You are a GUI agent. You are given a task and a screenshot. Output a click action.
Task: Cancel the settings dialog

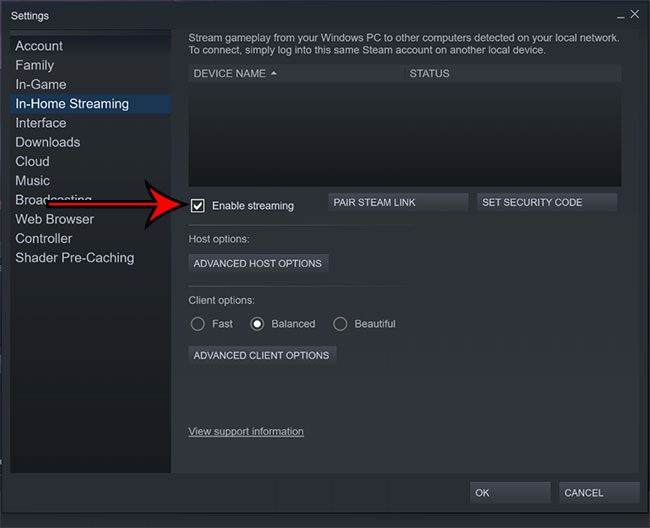[599, 493]
